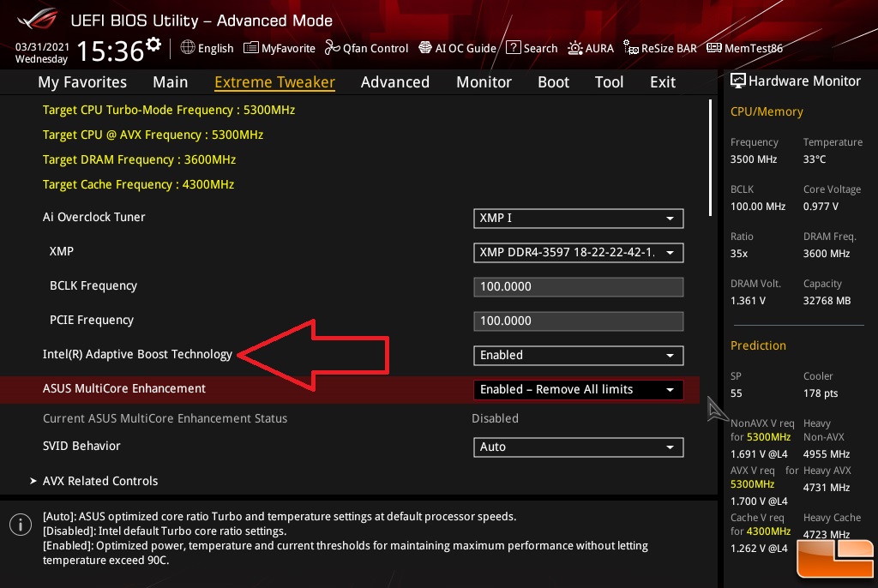Click the 1.361 V DRAM voltage value
878x588 pixels.
(748, 301)
